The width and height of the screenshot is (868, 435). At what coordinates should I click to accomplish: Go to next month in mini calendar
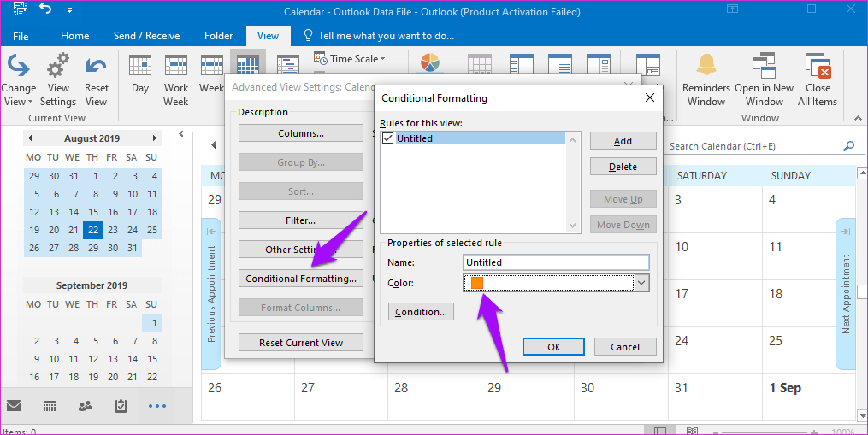click(x=155, y=138)
